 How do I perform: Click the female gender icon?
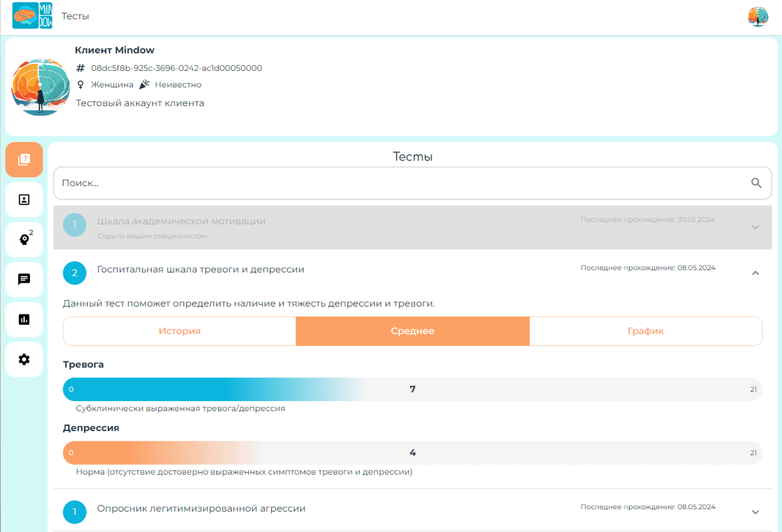(x=81, y=85)
